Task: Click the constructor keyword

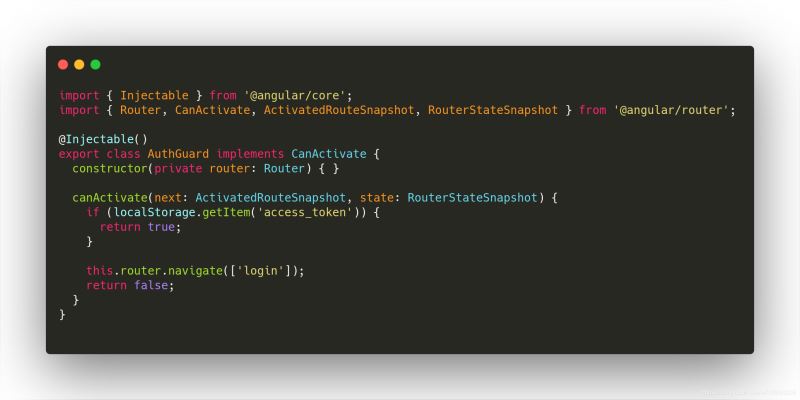Action: [110, 168]
